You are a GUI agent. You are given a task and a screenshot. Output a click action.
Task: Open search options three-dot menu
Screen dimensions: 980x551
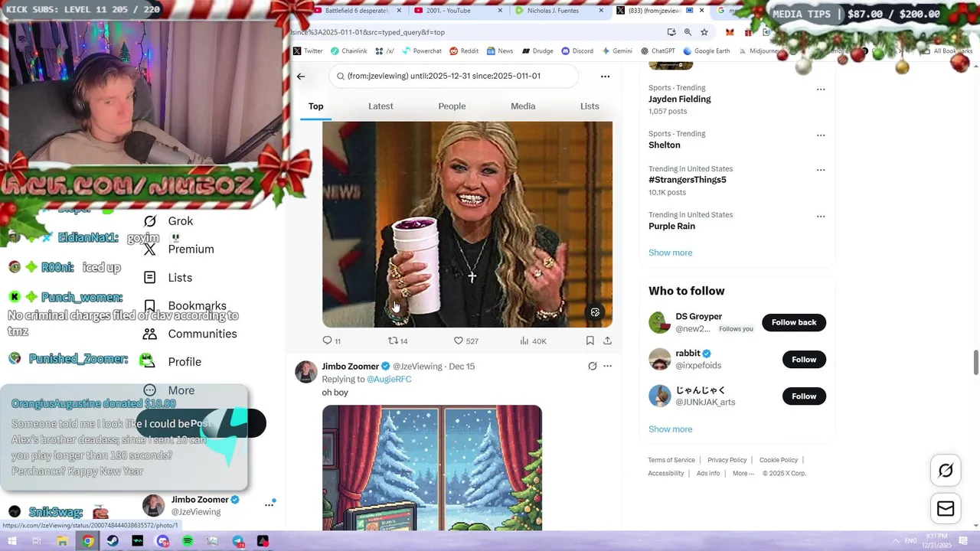click(x=605, y=76)
